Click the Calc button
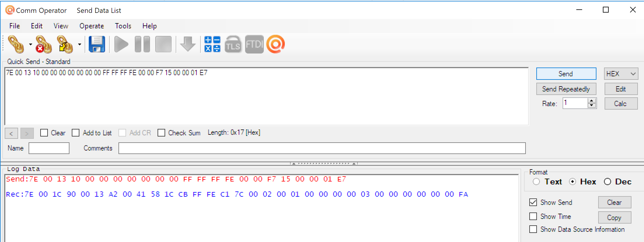644x242 pixels. click(x=621, y=103)
